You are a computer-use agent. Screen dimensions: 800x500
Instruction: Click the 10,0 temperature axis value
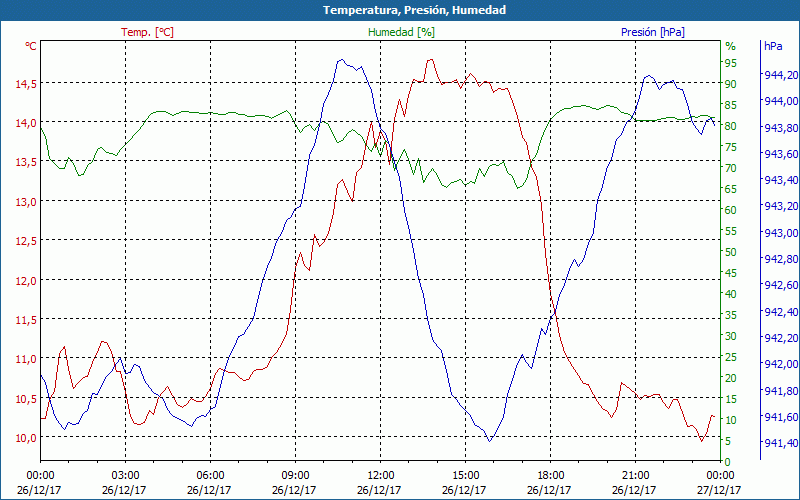(x=26, y=438)
